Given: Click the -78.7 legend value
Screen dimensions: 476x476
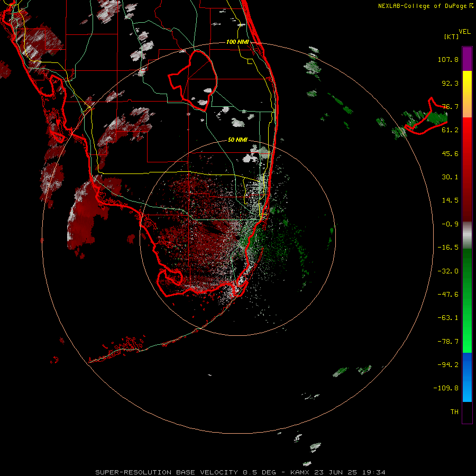Looking at the screenshot, I should coord(448,342).
